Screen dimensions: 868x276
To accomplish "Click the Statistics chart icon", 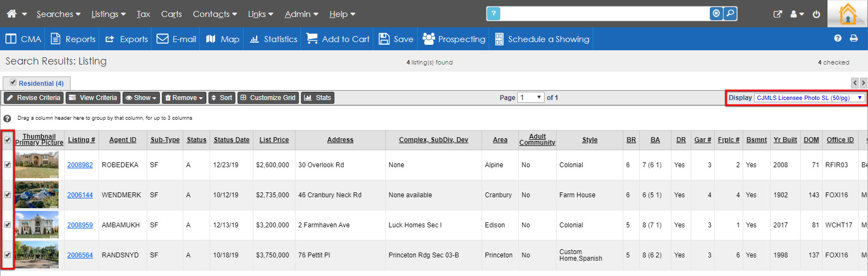I will (x=254, y=39).
